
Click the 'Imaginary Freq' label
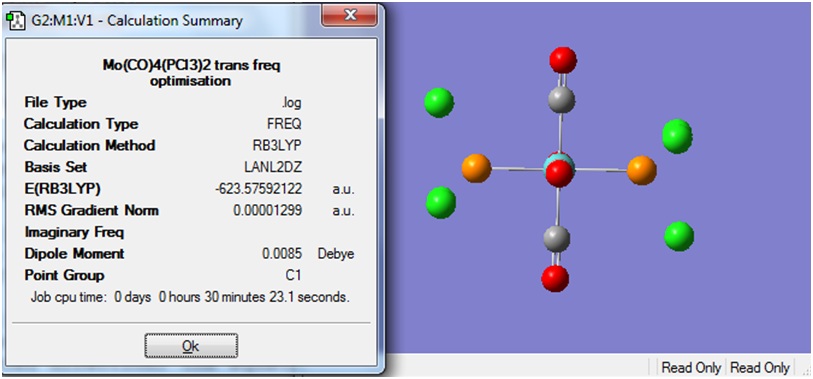(74, 232)
